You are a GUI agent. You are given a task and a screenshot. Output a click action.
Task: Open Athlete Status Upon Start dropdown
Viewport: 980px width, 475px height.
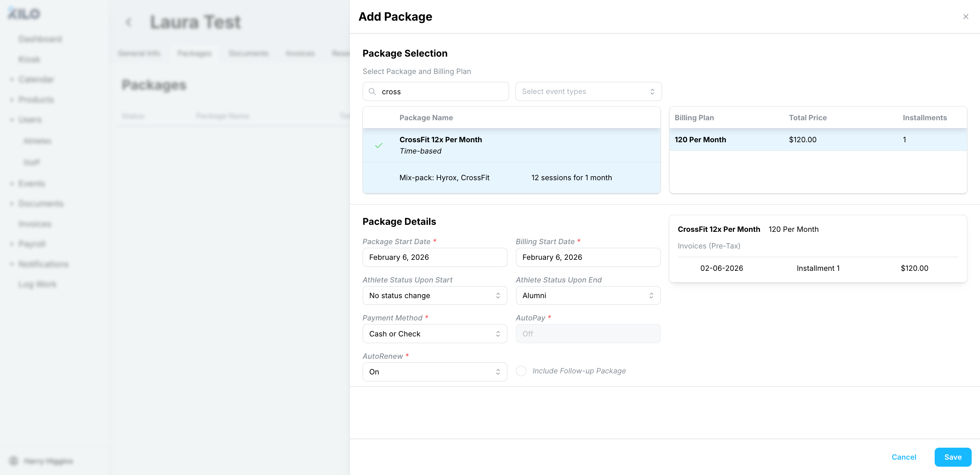pyautogui.click(x=434, y=295)
